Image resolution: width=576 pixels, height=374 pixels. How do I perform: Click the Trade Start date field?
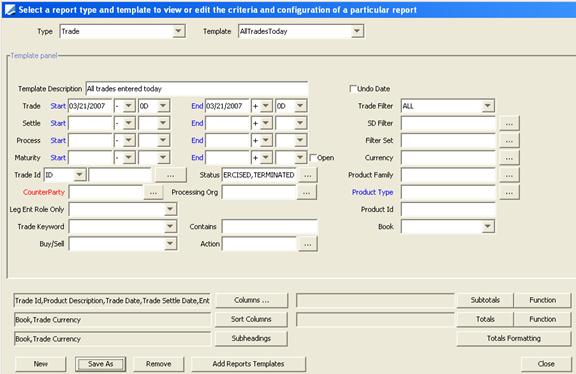(x=90, y=106)
